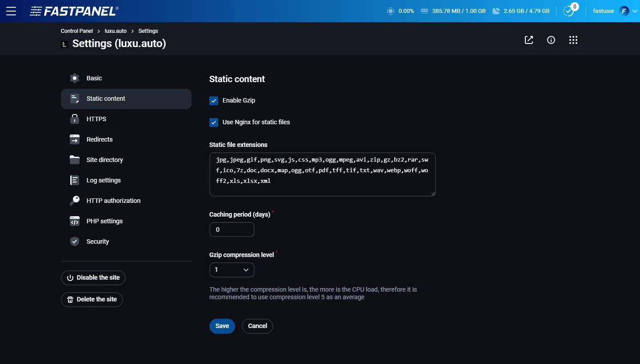Select the Static content tab
This screenshot has width=640, height=364.
point(126,99)
